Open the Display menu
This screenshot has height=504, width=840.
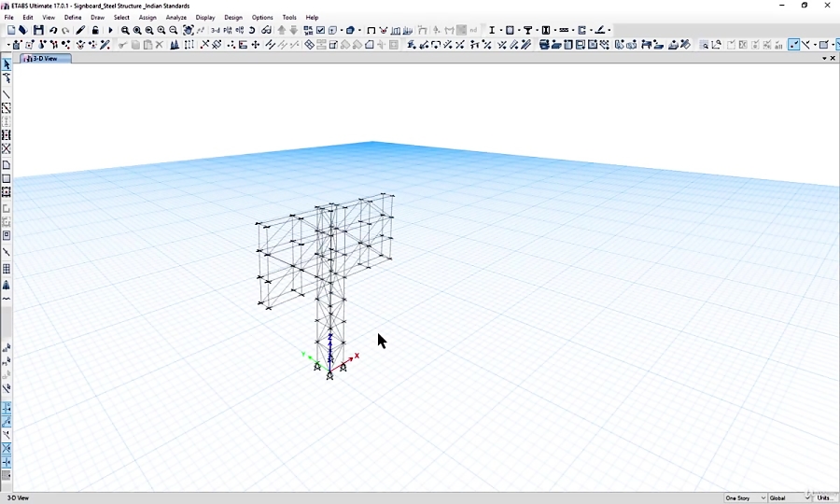click(205, 17)
